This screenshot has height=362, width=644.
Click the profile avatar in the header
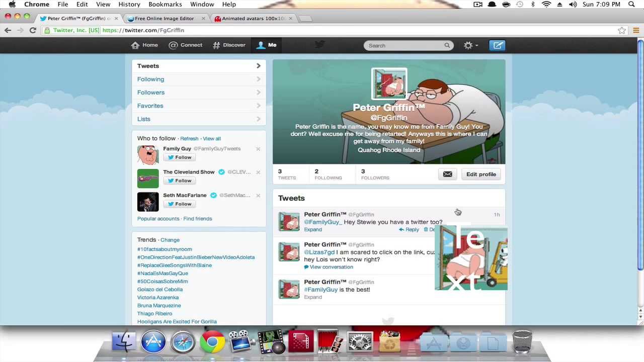point(389,84)
